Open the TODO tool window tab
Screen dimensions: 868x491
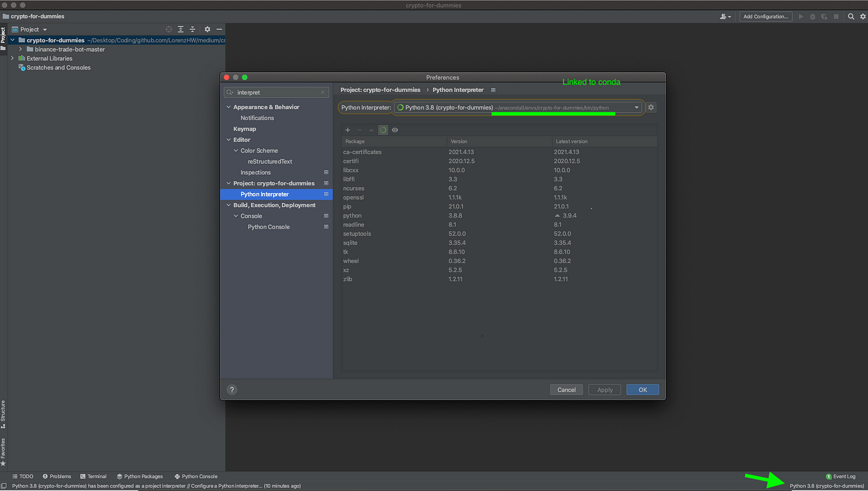[x=23, y=476]
